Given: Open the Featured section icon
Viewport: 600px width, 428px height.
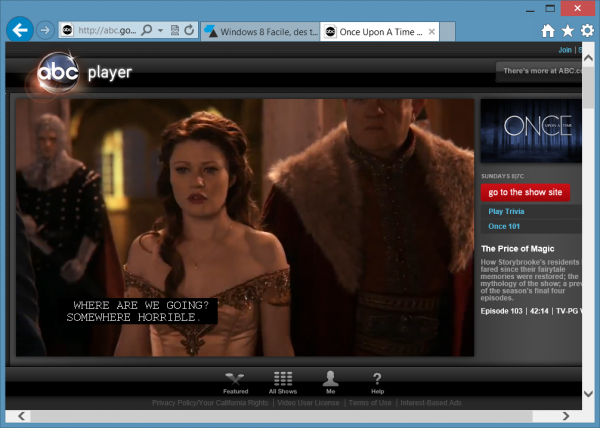Looking at the screenshot, I should click(x=235, y=382).
